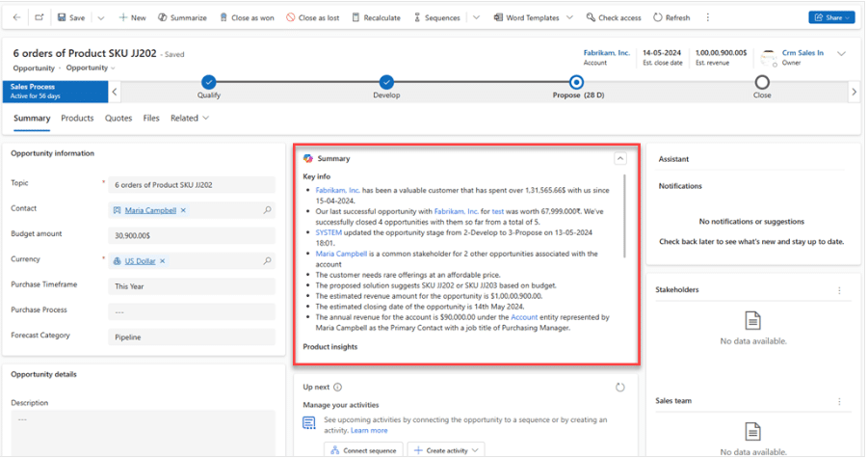Click the Summary card vertical scrollbar
The image size is (868, 458).
(625, 216)
